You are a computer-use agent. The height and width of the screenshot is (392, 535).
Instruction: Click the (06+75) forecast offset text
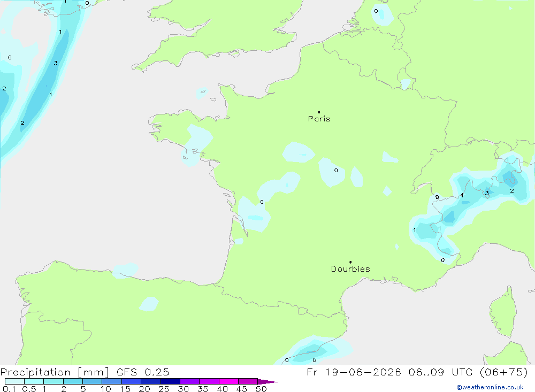(x=504, y=372)
